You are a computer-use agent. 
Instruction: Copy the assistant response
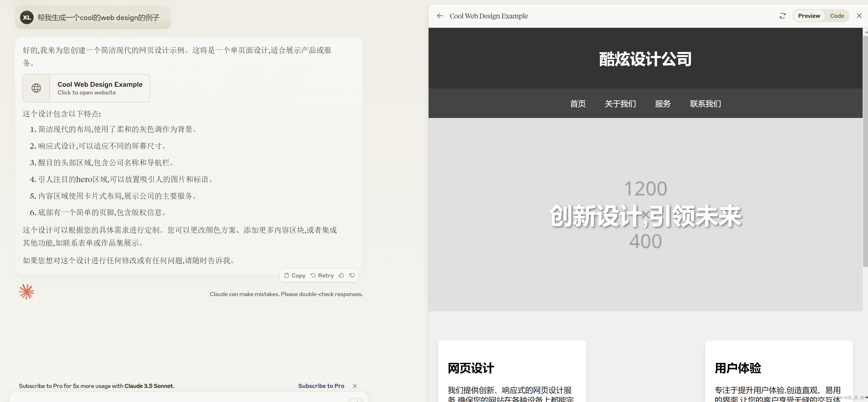(295, 275)
